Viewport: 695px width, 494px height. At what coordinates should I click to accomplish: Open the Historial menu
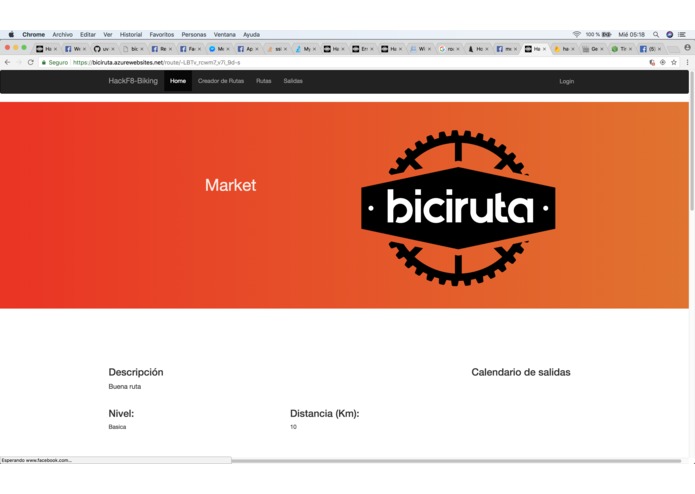click(131, 34)
